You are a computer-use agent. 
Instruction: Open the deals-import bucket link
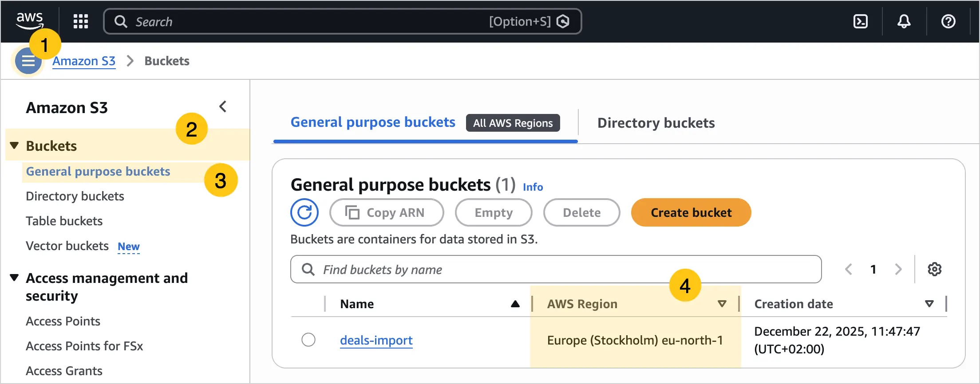click(x=376, y=340)
